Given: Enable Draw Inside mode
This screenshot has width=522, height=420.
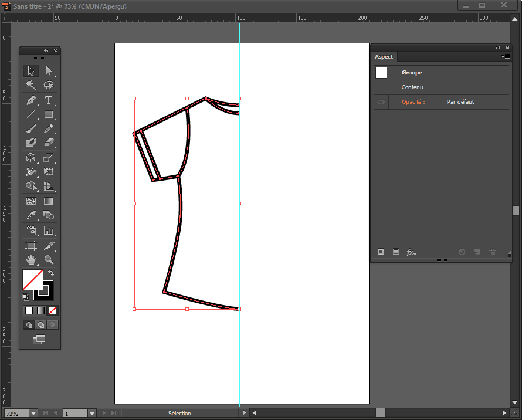Looking at the screenshot, I should pyautogui.click(x=52, y=325).
